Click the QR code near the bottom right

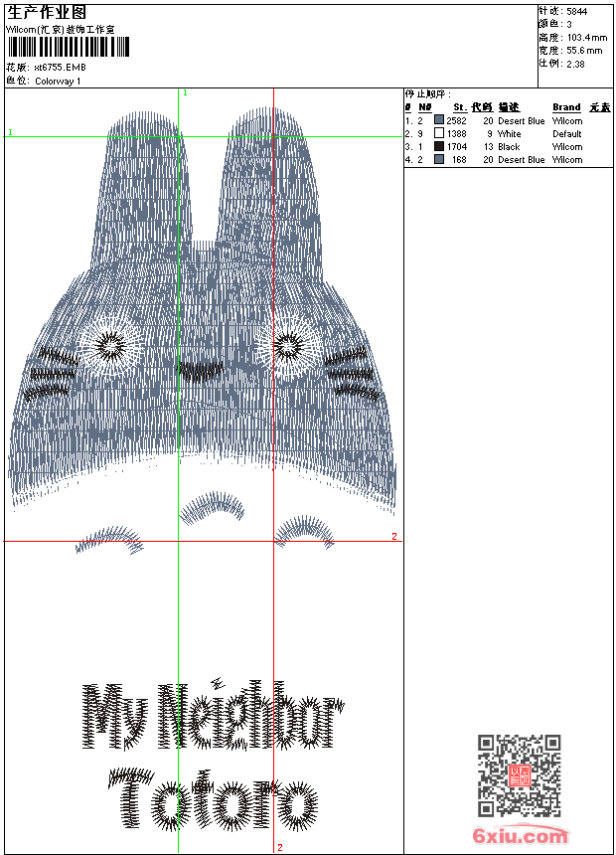tap(520, 775)
